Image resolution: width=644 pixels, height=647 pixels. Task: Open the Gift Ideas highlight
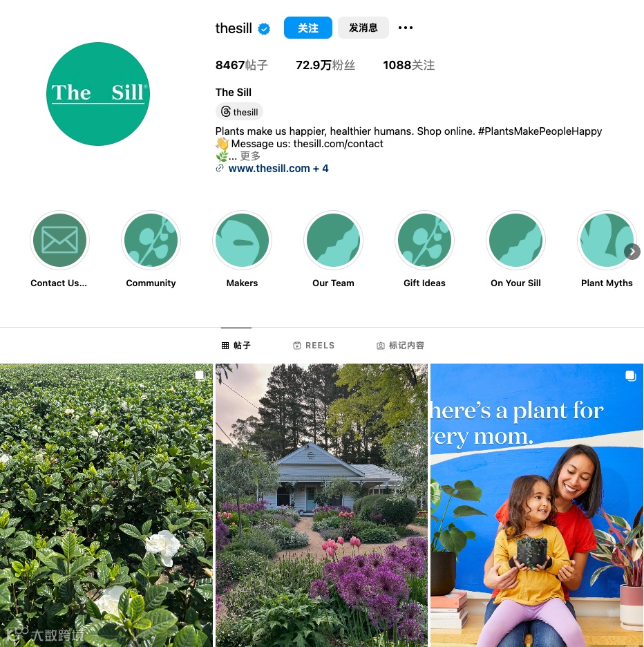tap(424, 240)
